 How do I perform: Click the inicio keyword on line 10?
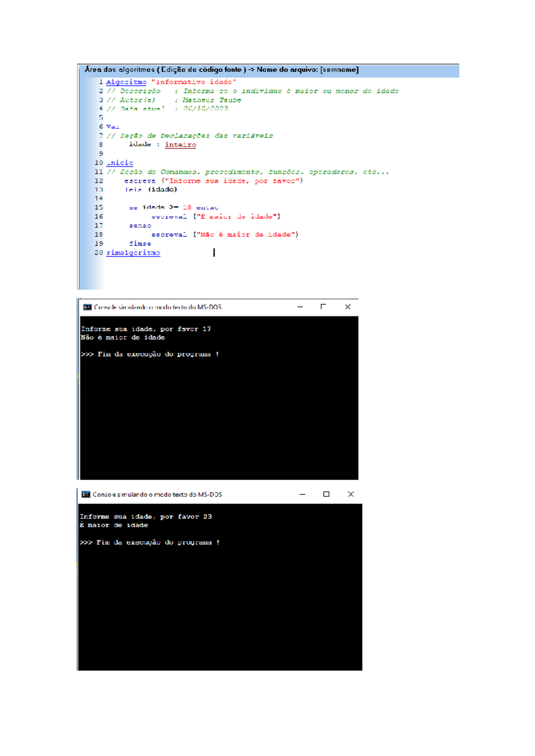point(119,163)
